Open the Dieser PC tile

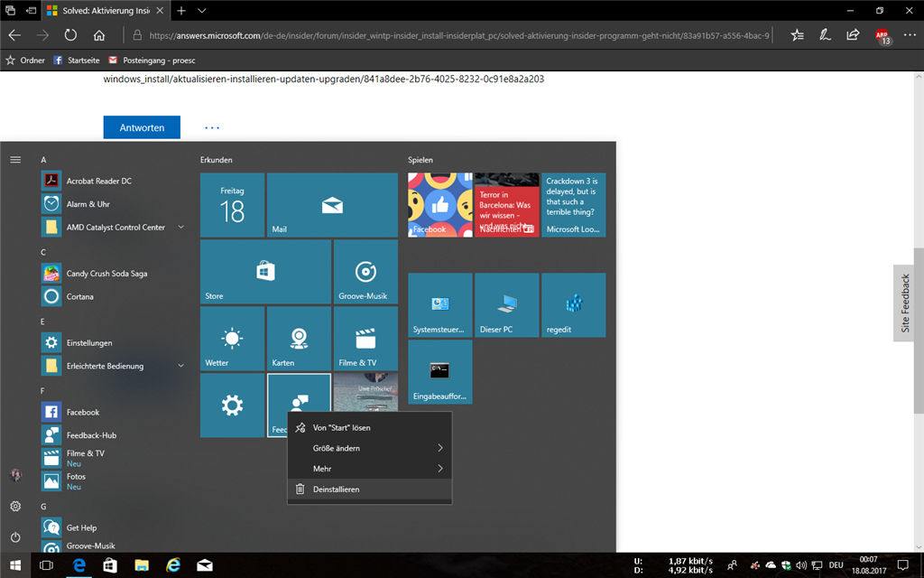click(507, 305)
